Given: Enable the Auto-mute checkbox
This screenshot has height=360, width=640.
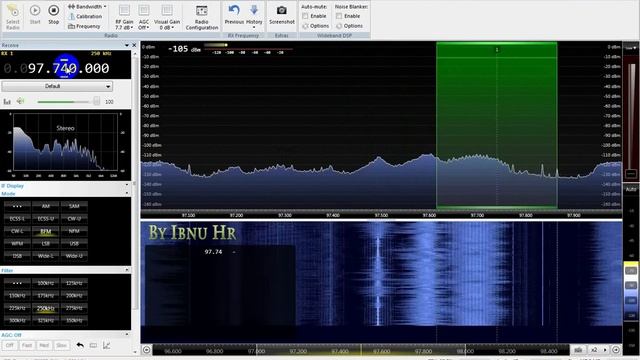Looking at the screenshot, I should (305, 16).
